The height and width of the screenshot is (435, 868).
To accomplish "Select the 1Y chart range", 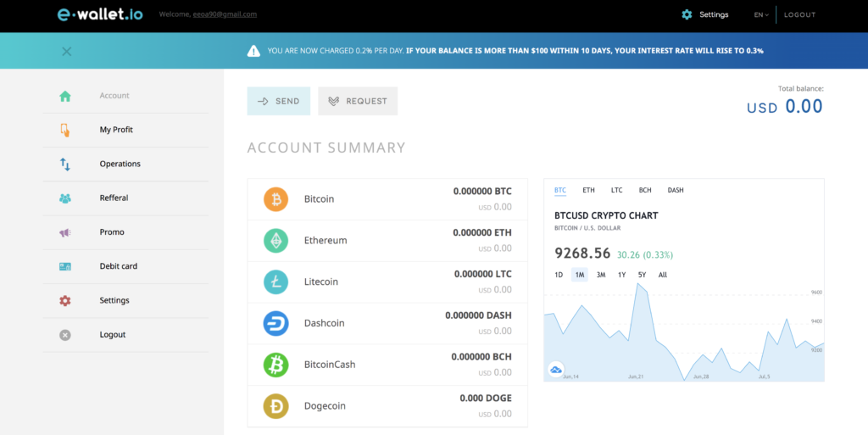I will [621, 275].
